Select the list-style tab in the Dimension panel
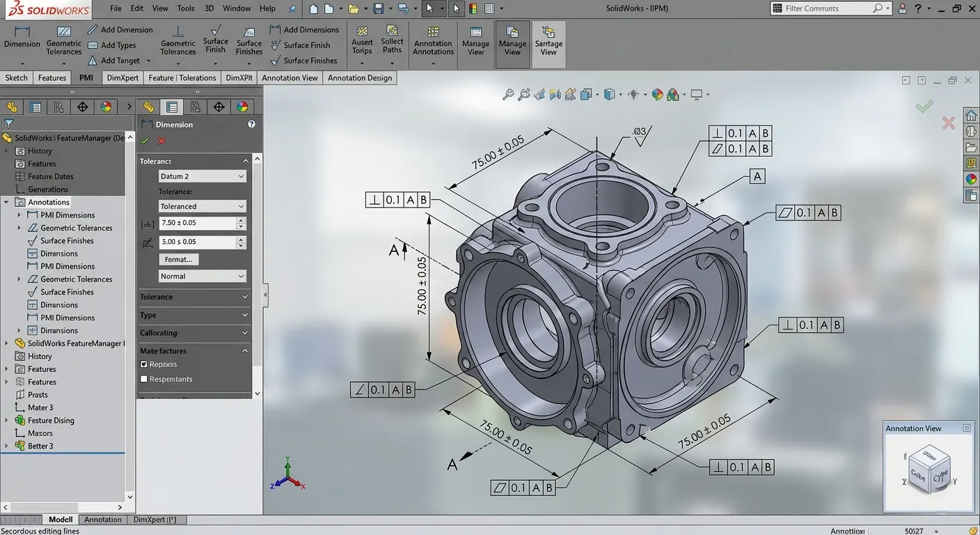Viewport: 980px width, 535px height. coord(171,107)
